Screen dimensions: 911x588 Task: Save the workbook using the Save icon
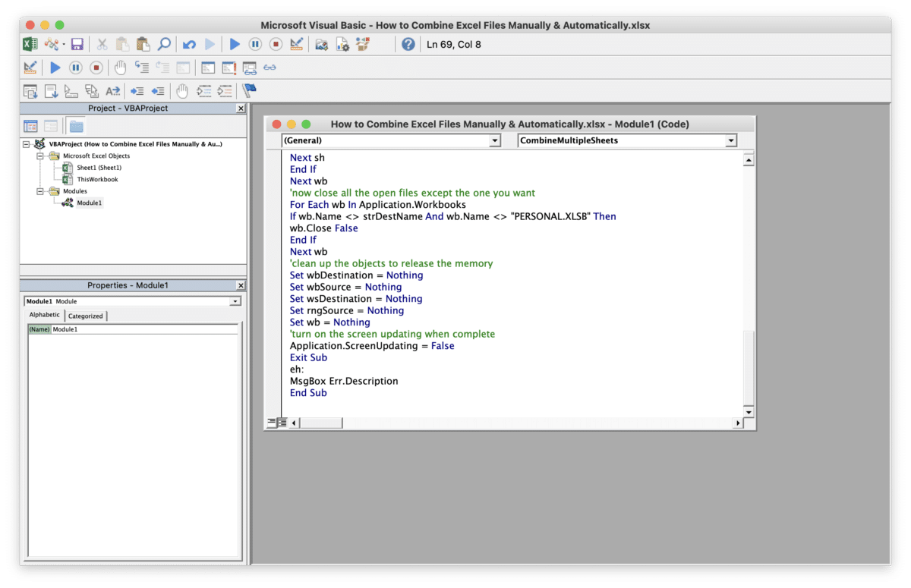[x=77, y=44]
